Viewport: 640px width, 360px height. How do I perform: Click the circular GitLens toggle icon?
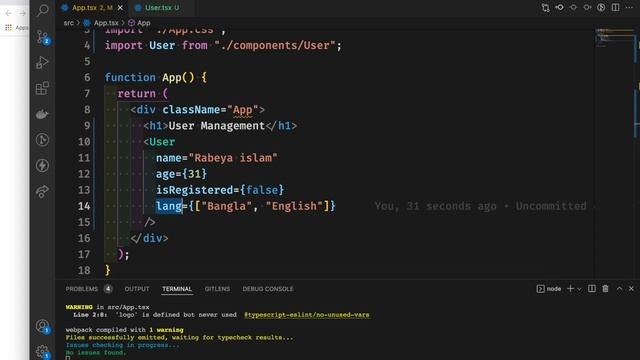coord(601,7)
